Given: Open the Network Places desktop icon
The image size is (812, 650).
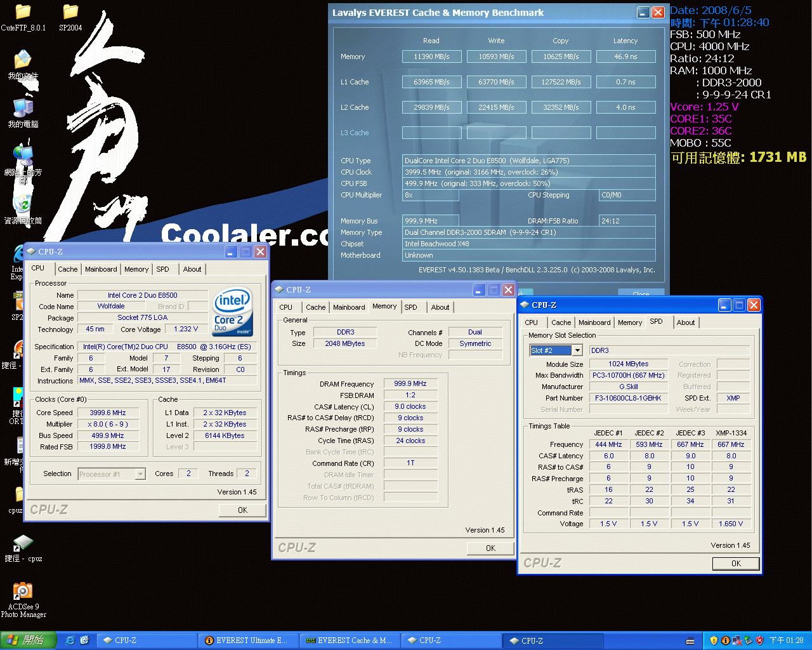Looking at the screenshot, I should 23,164.
